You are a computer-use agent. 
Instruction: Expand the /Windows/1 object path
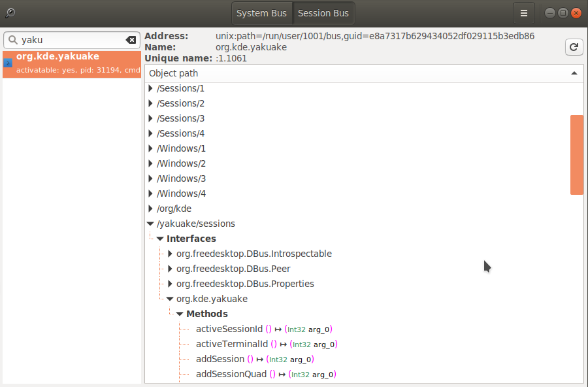coord(150,148)
